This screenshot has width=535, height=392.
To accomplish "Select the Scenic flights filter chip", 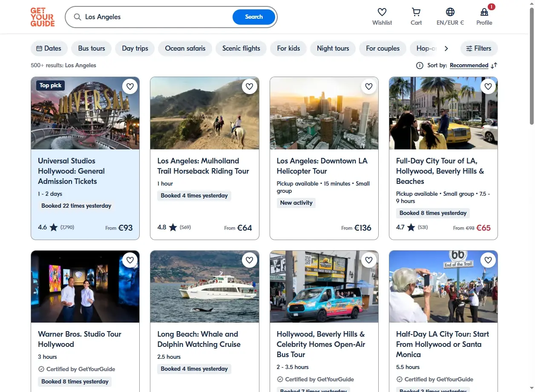I will pyautogui.click(x=241, y=49).
